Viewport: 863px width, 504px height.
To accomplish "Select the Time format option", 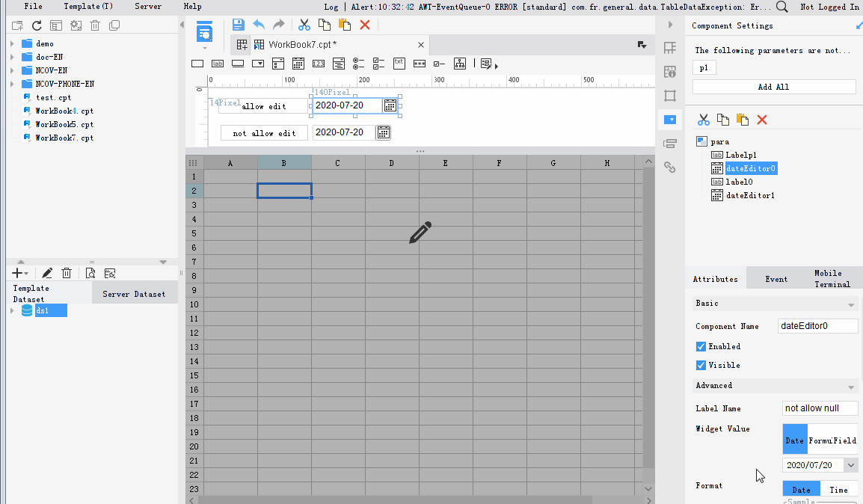I will pos(839,490).
